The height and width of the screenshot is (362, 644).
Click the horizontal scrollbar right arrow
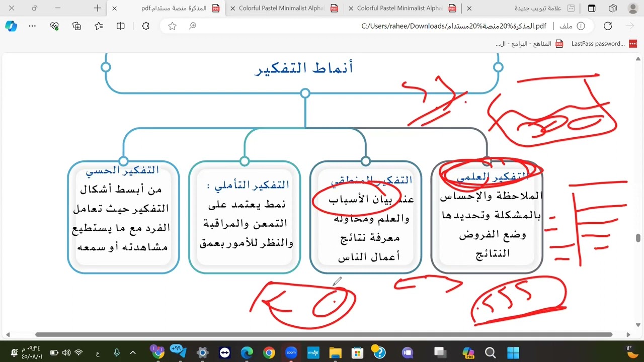[x=628, y=335]
